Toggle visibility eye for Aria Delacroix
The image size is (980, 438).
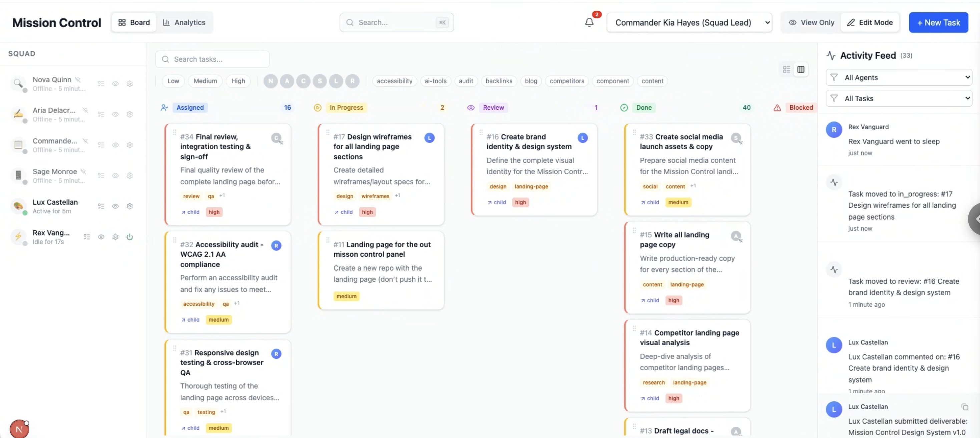115,114
